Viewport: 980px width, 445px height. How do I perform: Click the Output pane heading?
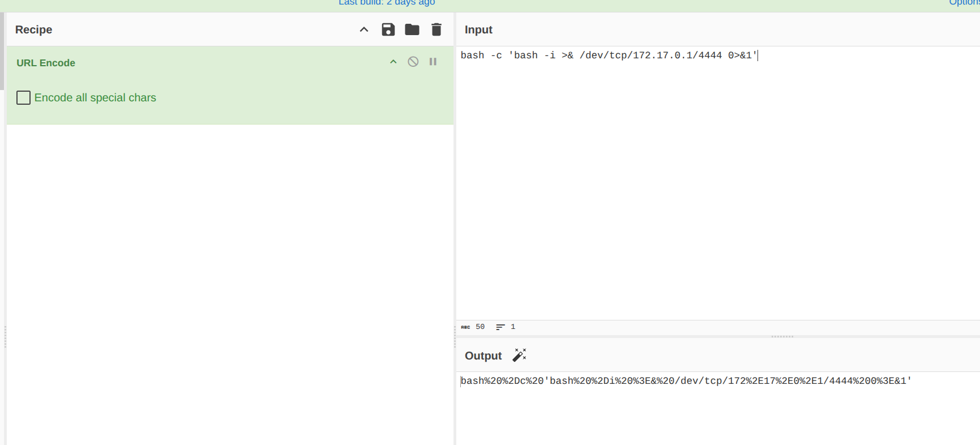[483, 356]
